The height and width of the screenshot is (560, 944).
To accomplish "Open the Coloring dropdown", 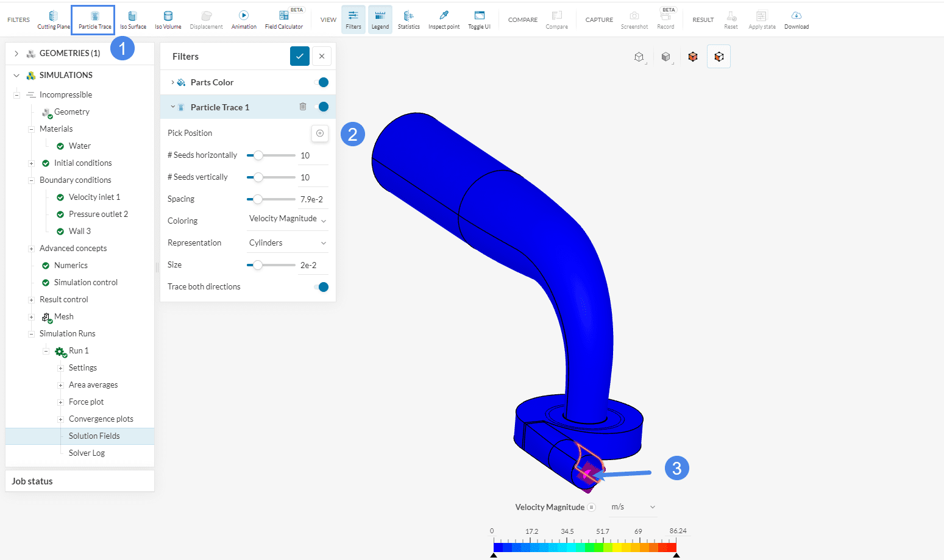I will [288, 219].
